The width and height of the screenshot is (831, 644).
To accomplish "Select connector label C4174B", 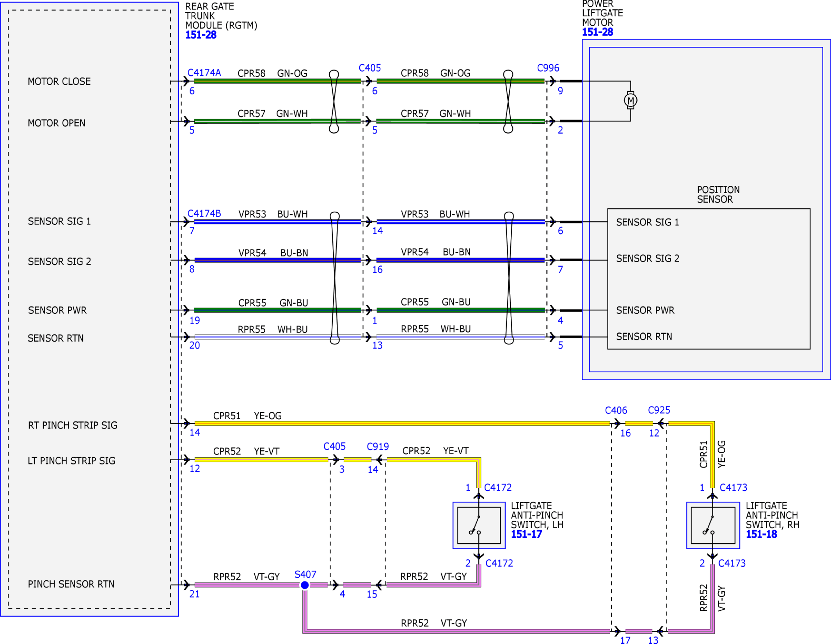I will click(204, 213).
